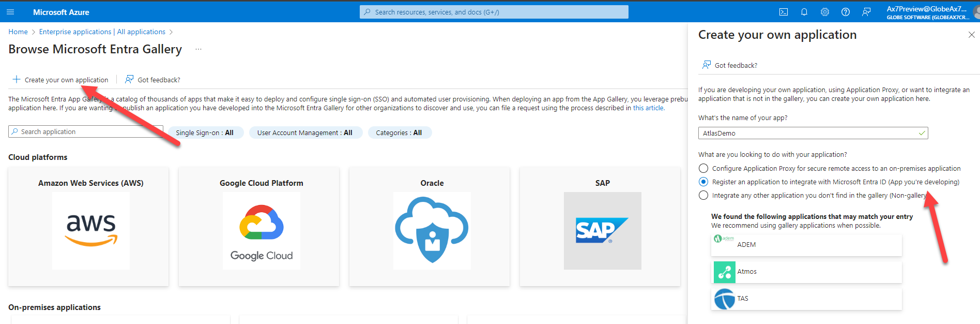Open the ellipsis menu beside the gallery title
This screenshot has width=980, height=324.
pyautogui.click(x=198, y=49)
